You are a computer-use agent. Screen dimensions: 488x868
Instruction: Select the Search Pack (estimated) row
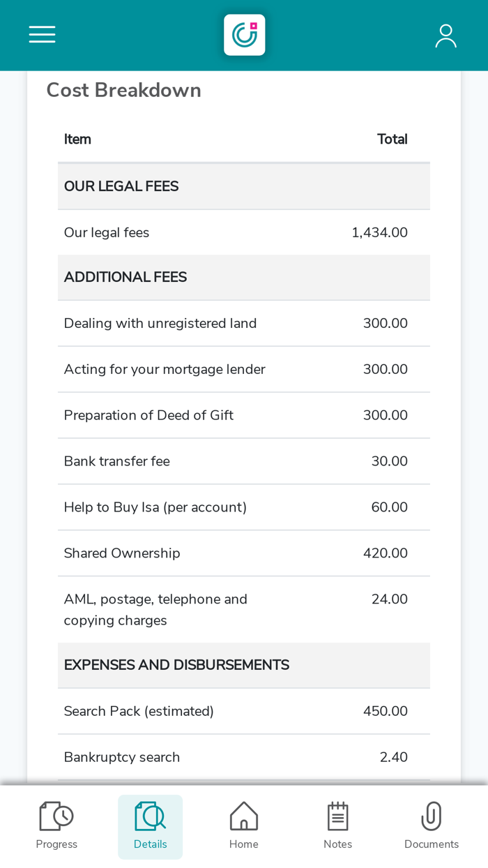243,711
